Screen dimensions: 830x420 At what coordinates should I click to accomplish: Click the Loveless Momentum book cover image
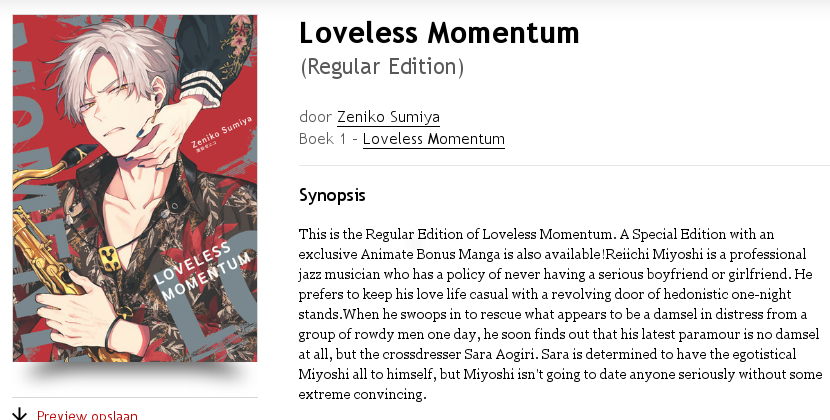(x=134, y=188)
